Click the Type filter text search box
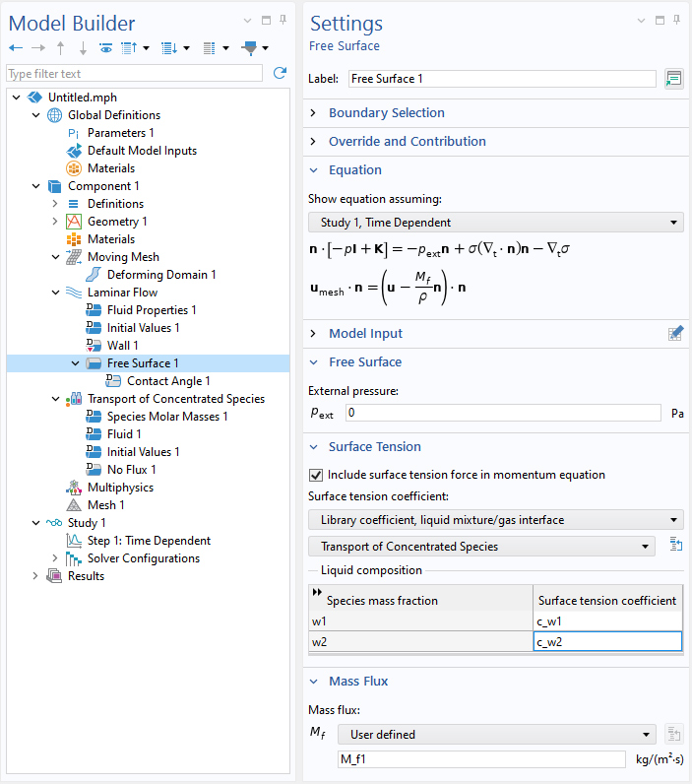The width and height of the screenshot is (692, 784). (134, 74)
